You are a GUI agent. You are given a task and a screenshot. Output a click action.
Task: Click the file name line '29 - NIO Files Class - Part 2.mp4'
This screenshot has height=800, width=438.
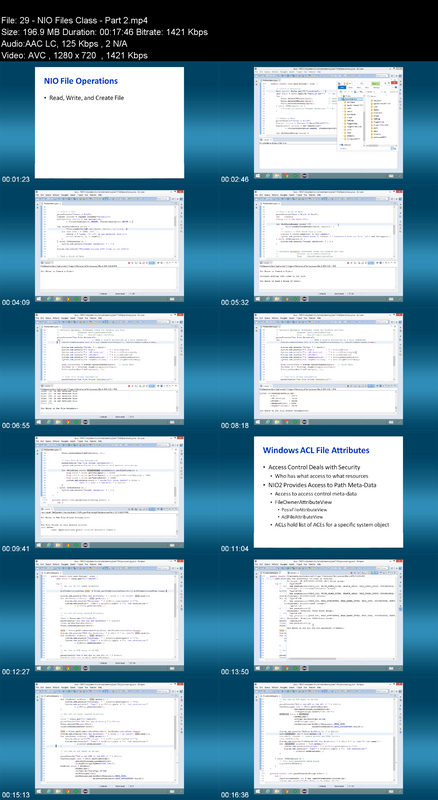75,21
